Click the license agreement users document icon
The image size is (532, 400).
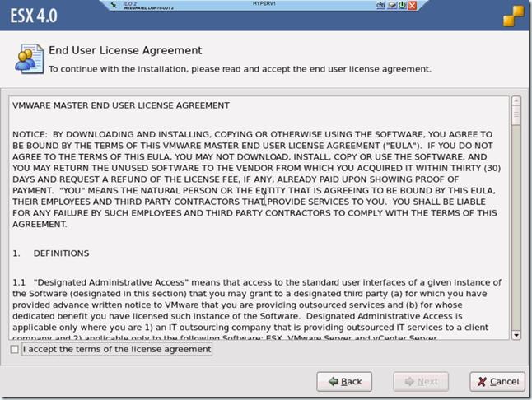[29, 58]
